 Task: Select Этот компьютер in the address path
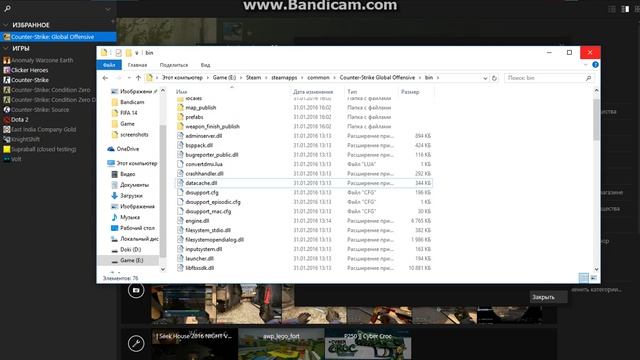[182, 78]
